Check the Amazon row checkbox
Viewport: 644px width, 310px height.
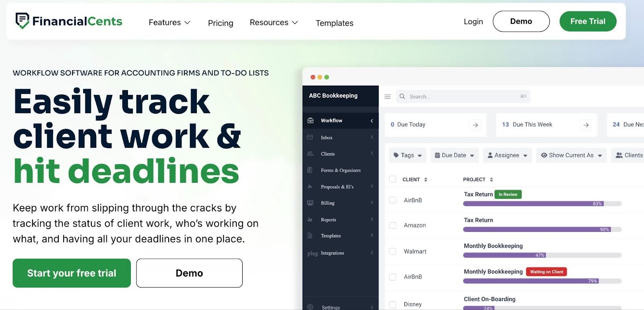393,225
